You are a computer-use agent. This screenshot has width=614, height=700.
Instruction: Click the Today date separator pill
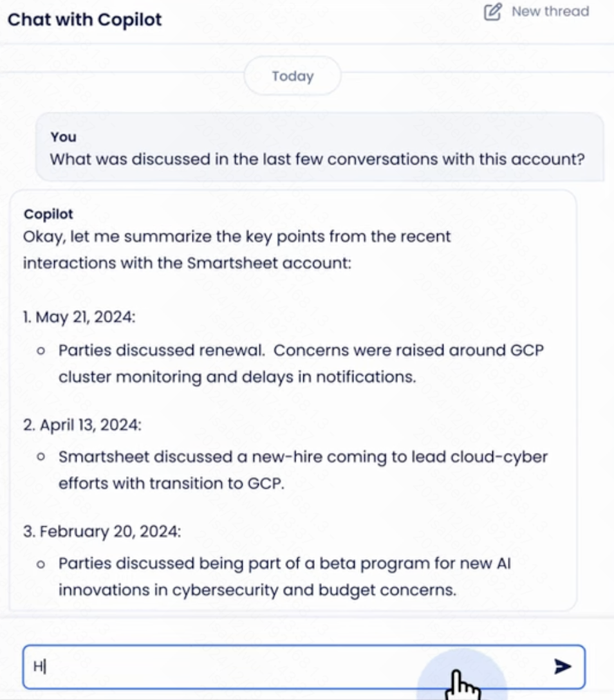tap(293, 76)
